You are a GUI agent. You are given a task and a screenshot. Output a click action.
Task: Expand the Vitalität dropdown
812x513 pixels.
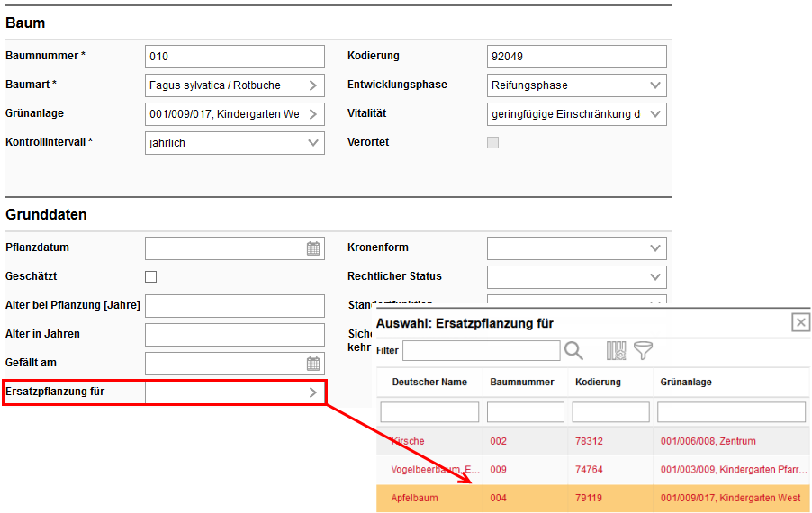pos(655,114)
